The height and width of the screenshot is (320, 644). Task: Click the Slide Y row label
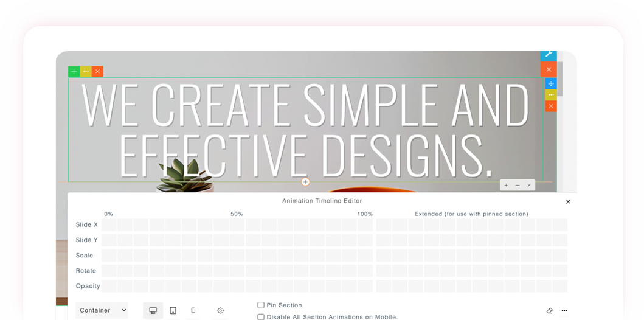tap(87, 240)
